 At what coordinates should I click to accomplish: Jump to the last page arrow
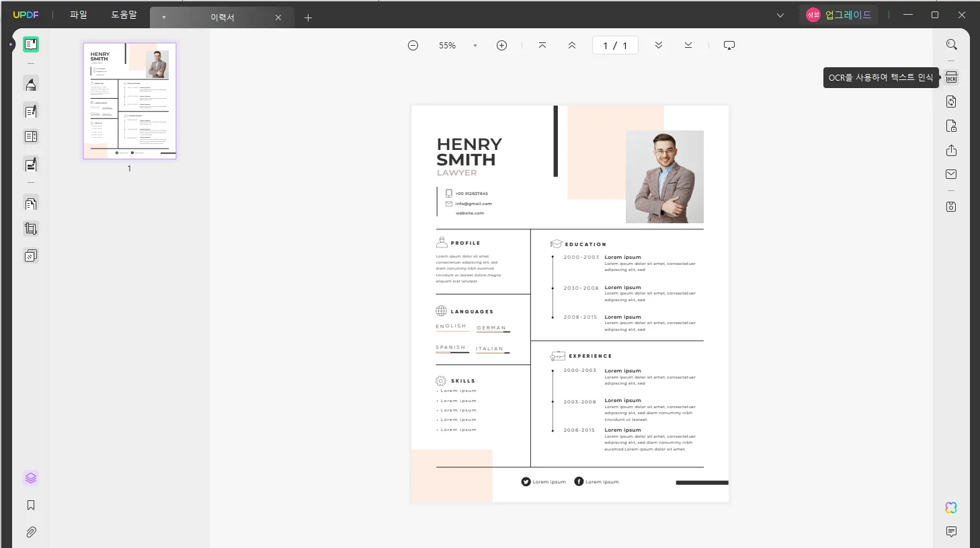(688, 45)
